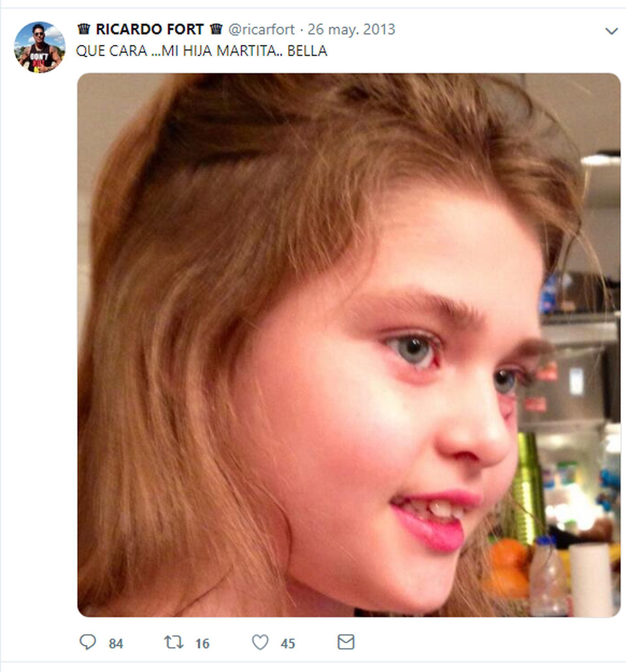Click the crown emoji before the name
The width and height of the screenshot is (626, 672).
click(84, 29)
